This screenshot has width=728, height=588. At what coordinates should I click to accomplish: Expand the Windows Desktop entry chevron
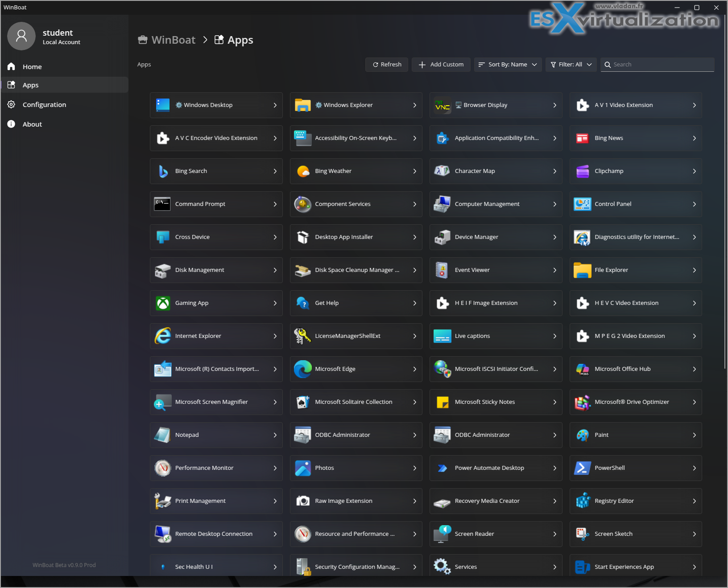[275, 105]
